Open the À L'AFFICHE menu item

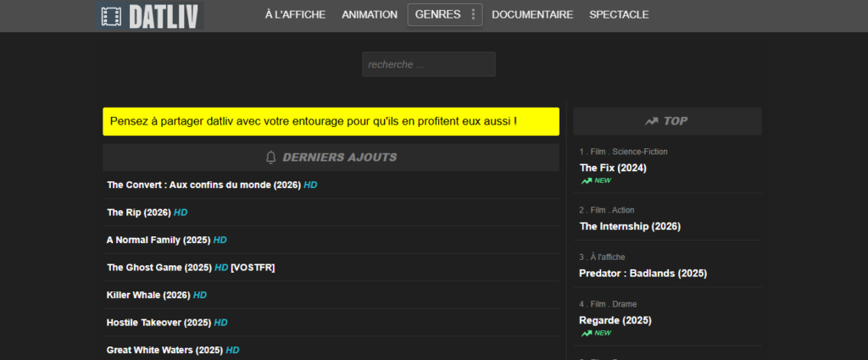(x=294, y=14)
